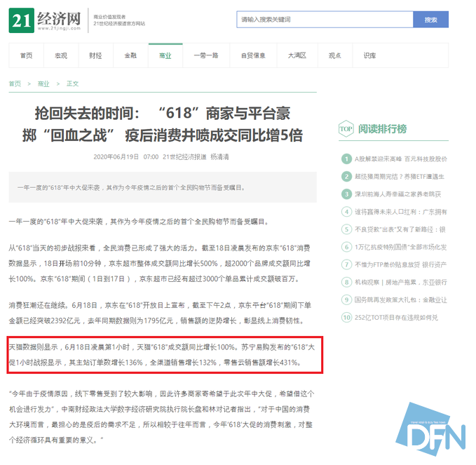Click the 商业 breadcrumb link
The image size is (476, 465).
pos(43,83)
